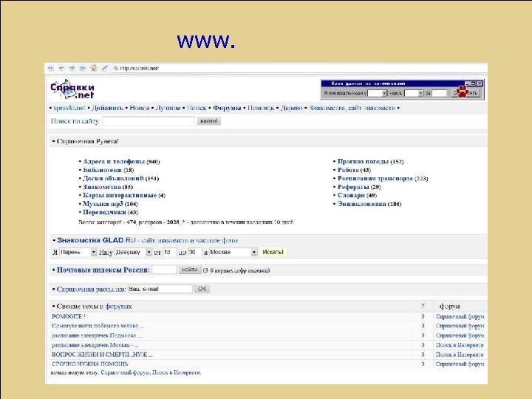Click the page icon in address bar
Viewport: 532px width, 399px height.
(116, 68)
